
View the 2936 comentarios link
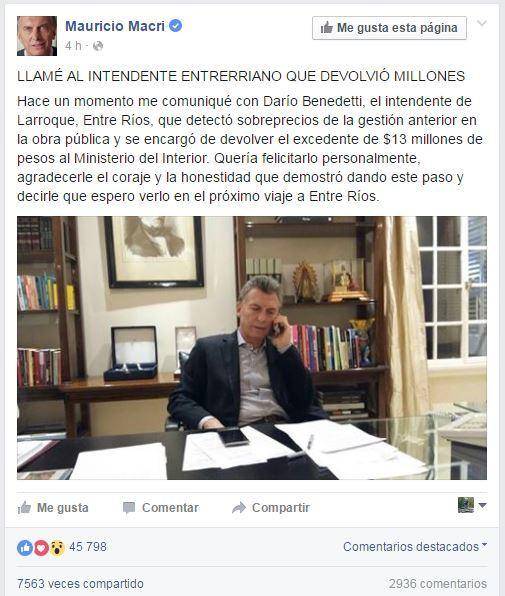click(437, 584)
